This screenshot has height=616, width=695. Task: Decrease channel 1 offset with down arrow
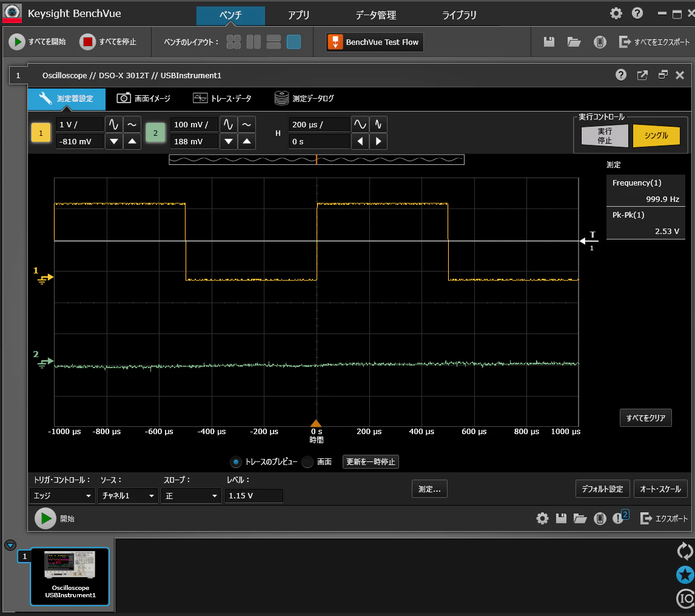coord(114,141)
